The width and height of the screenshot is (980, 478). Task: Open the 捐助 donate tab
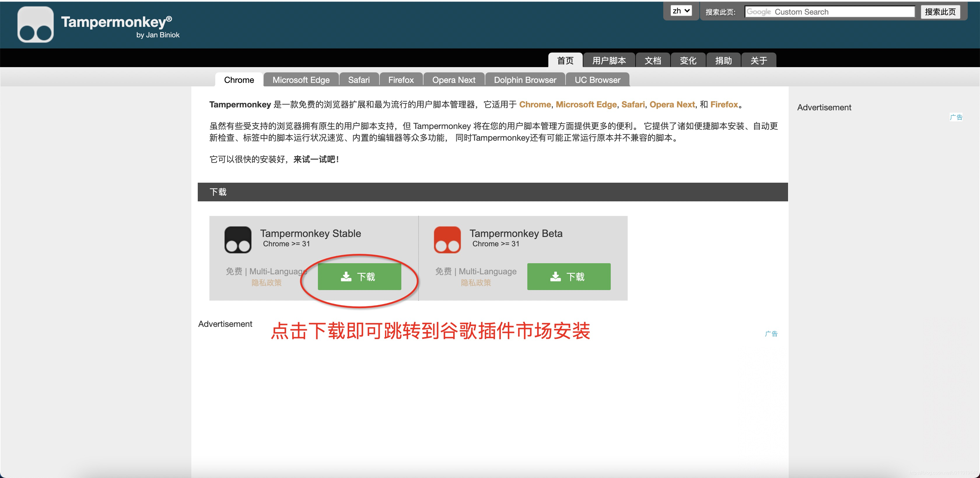point(723,60)
